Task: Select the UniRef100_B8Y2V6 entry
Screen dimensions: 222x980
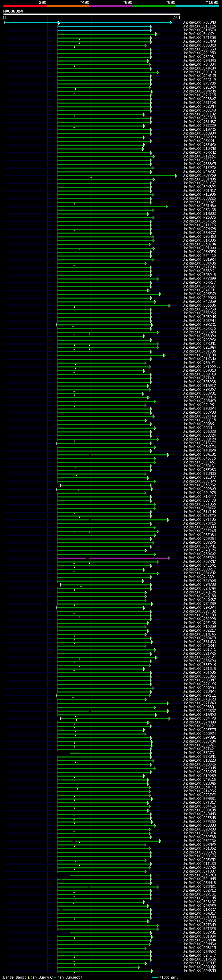Action: coord(199,543)
